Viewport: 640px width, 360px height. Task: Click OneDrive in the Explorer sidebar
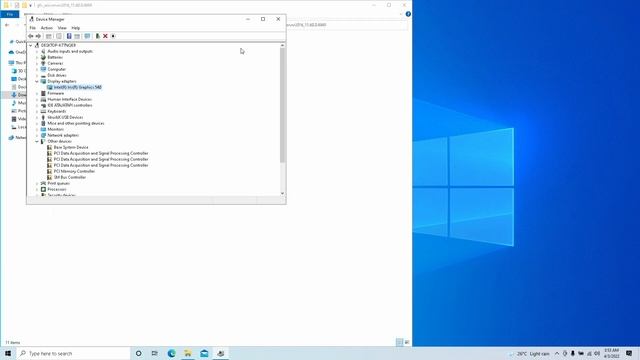(18, 52)
